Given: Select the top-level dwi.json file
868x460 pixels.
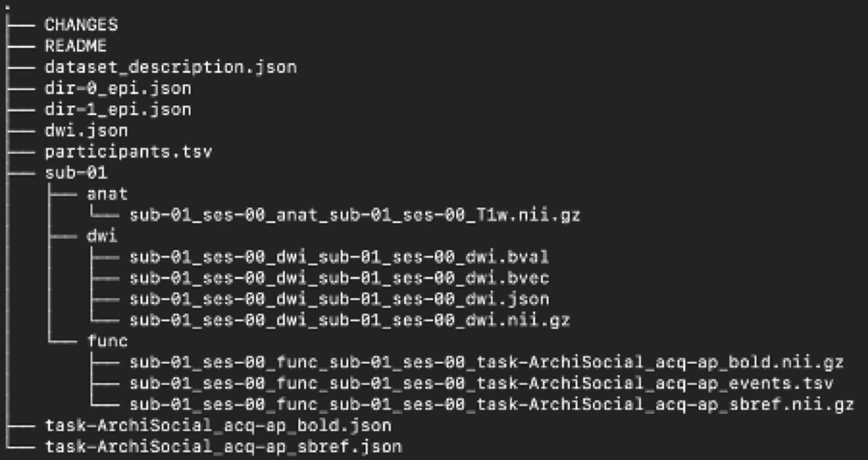Looking at the screenshot, I should click(86, 131).
